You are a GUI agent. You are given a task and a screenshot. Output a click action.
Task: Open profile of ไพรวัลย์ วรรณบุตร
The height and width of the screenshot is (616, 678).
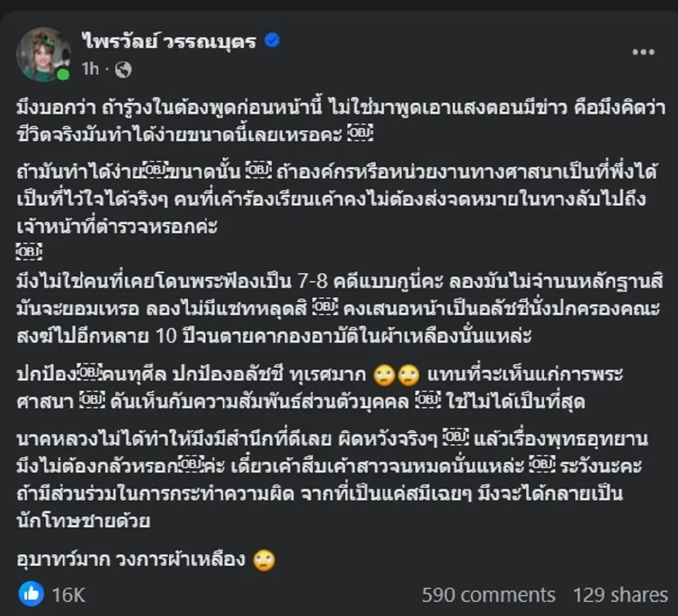pos(169,40)
